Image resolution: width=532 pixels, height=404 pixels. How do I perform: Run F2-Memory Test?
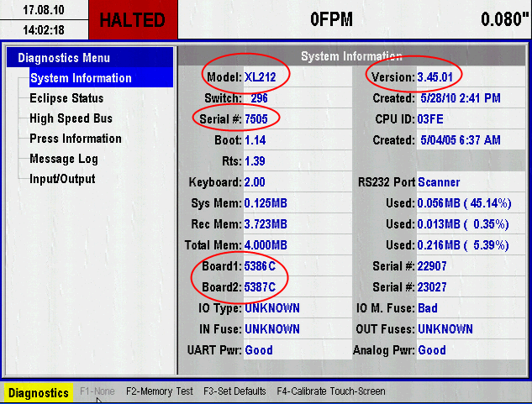point(160,391)
